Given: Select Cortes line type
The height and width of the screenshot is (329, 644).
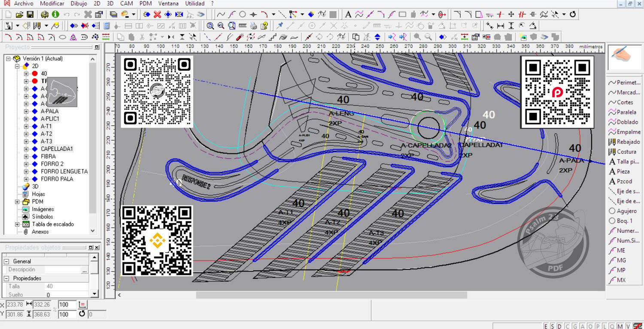Looking at the screenshot, I should 621,103.
